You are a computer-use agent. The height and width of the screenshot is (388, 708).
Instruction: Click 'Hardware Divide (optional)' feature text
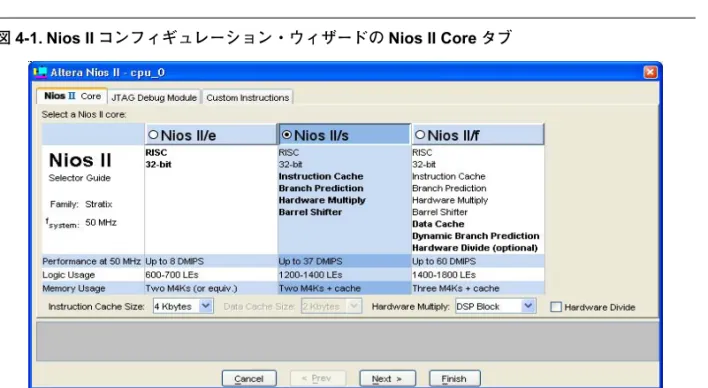[475, 248]
